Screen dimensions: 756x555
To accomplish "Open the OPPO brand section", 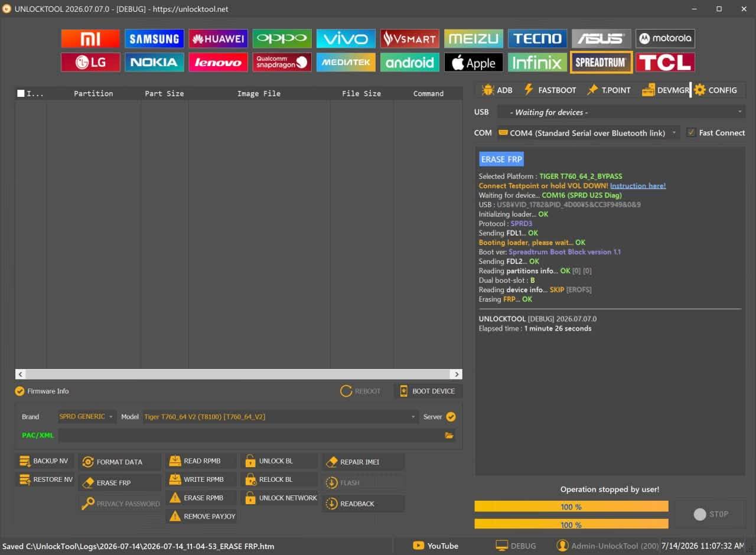I will 282,39.
